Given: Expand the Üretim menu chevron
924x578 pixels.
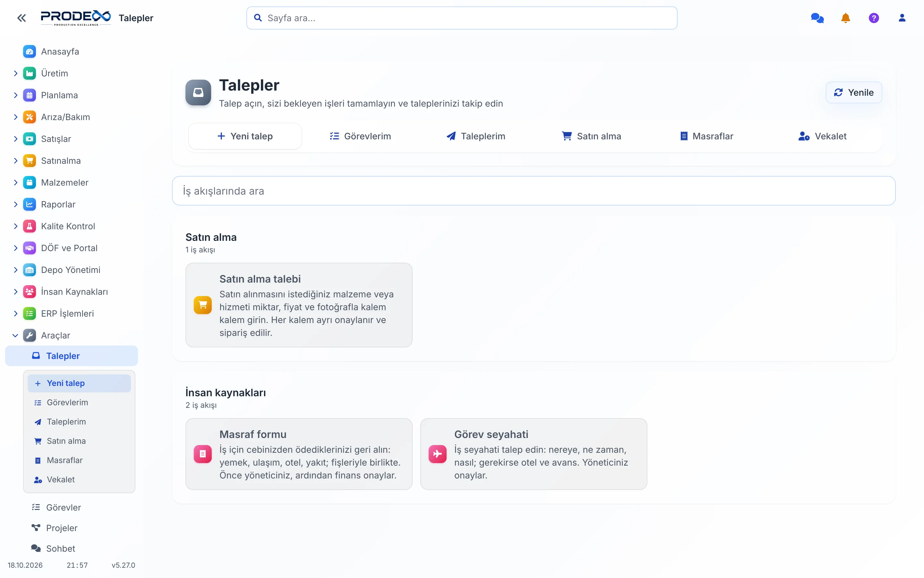Looking at the screenshot, I should (15, 74).
